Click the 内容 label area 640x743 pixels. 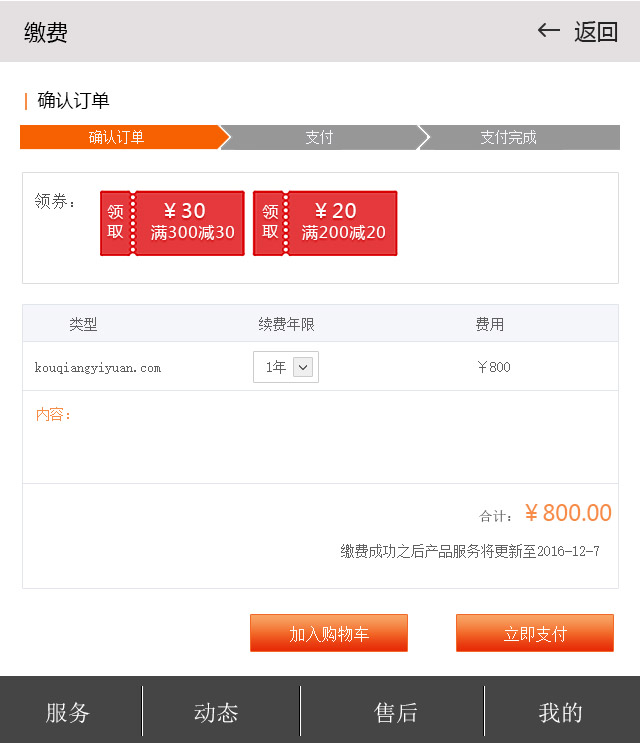pos(54,414)
